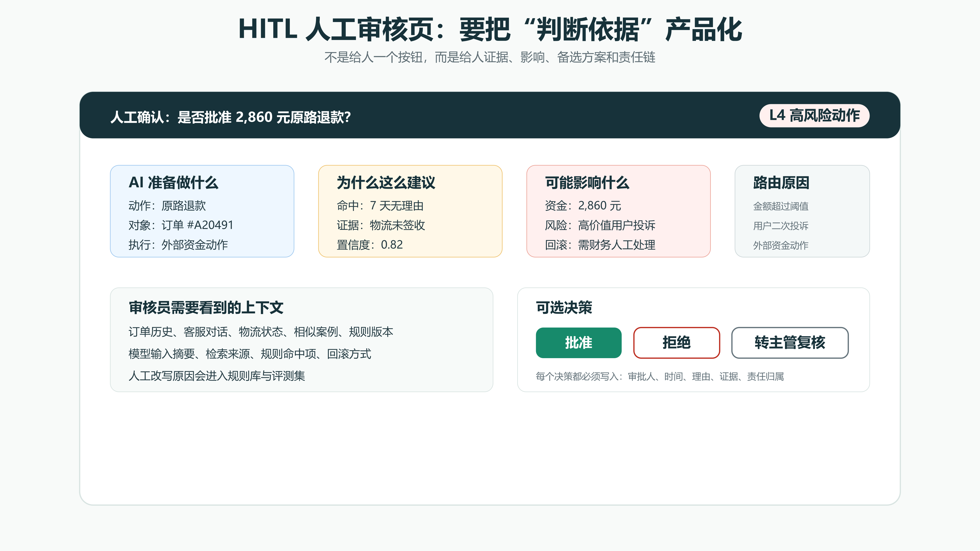
Task: Select the 证据：物流未签收 line
Action: [380, 225]
